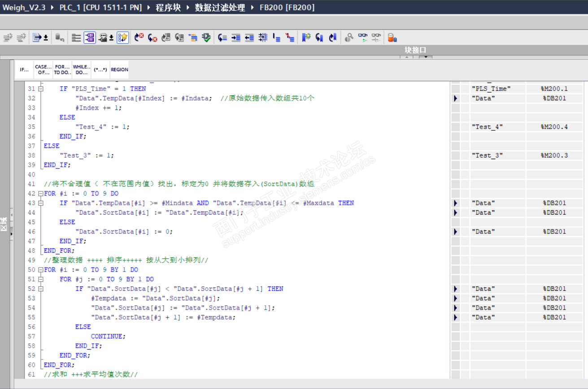Open the dropdown arrow beside operands icon

pyautogui.click(x=112, y=38)
